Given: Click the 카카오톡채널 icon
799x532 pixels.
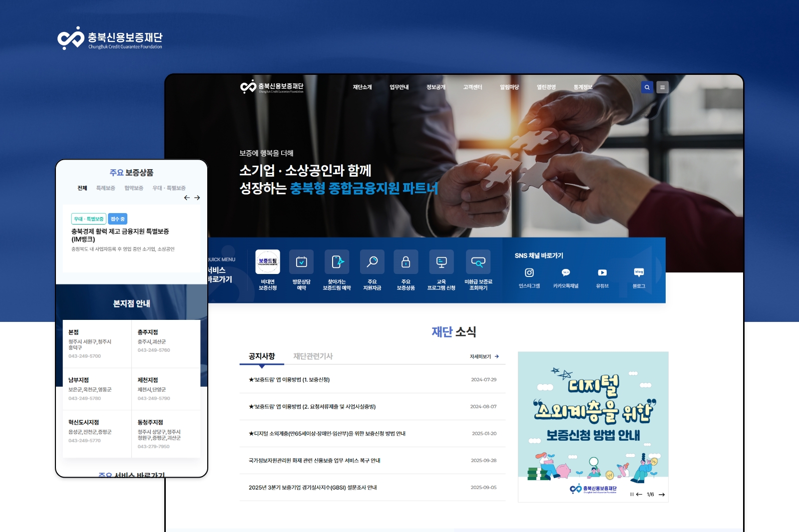Looking at the screenshot, I should [x=566, y=272].
